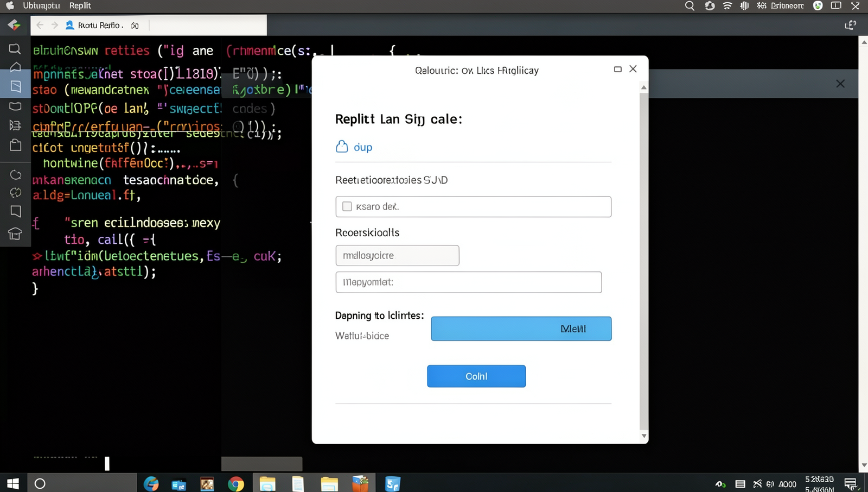
Task: Click the small icon right of the Rıotu Rerfio tab
Action: tap(135, 26)
